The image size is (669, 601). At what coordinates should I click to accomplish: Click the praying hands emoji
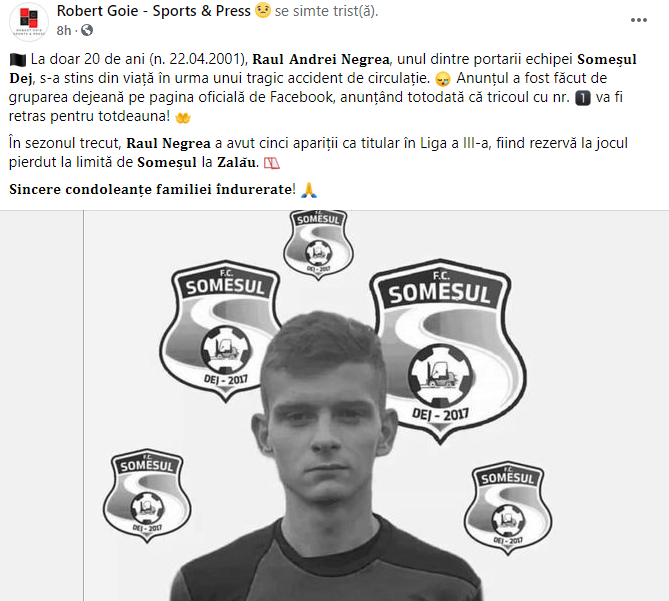(309, 188)
